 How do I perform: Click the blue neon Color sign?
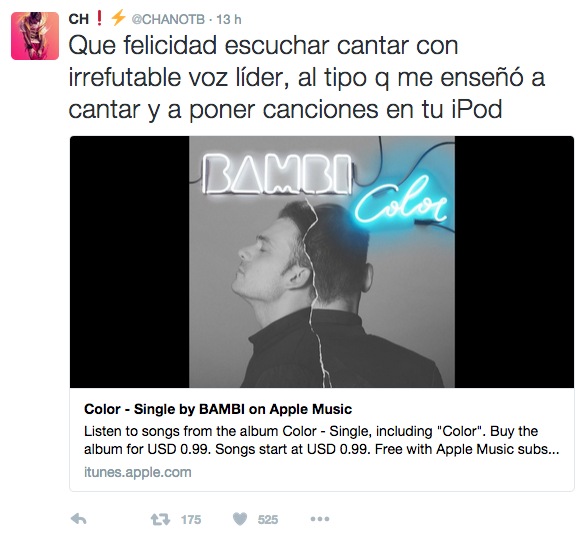click(x=400, y=201)
